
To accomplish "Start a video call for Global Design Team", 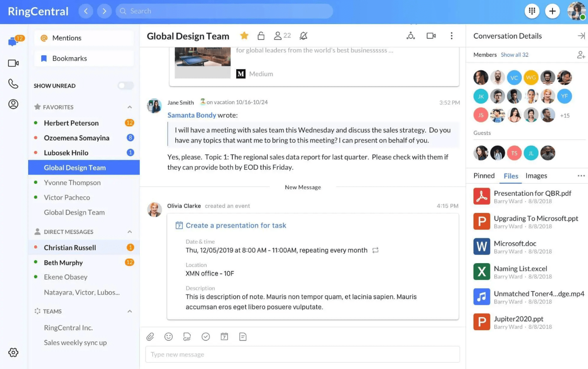I will pyautogui.click(x=431, y=36).
